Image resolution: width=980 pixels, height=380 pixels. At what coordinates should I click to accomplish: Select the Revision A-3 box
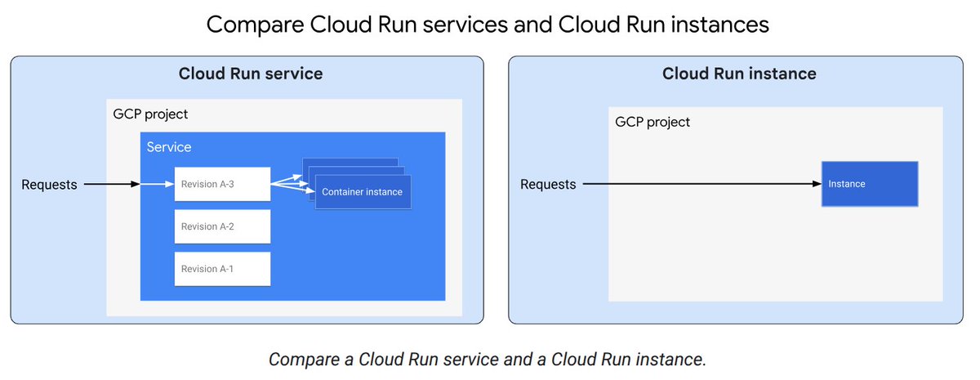point(222,184)
